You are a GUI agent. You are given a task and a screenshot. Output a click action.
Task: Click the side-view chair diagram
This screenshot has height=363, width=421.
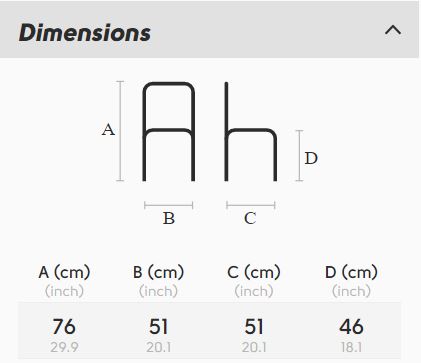pyautogui.click(x=251, y=132)
